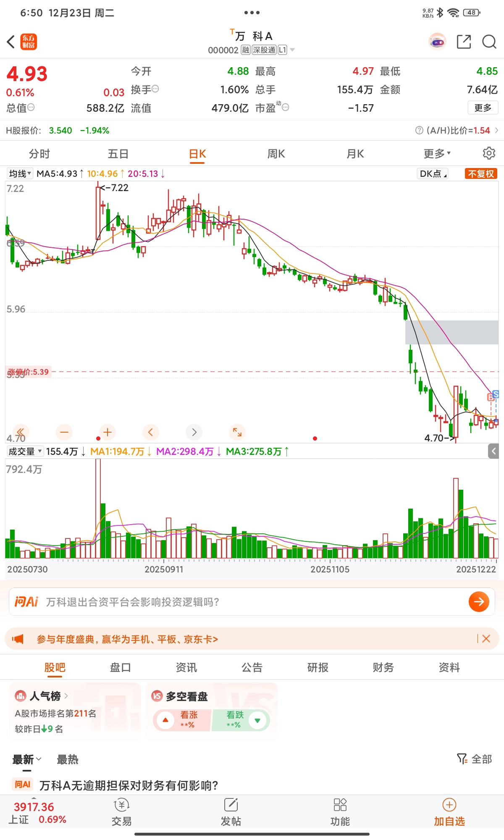Expand chart to fullscreen icon

[237, 432]
